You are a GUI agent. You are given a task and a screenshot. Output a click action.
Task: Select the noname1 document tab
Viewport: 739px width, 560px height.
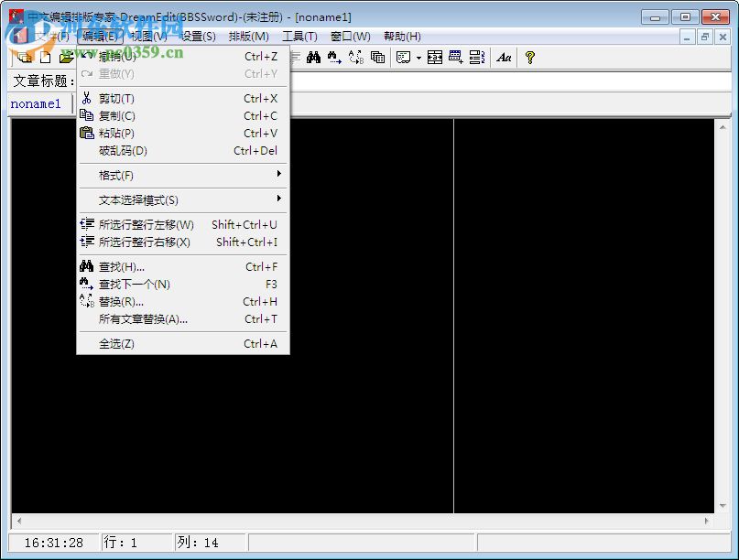pos(38,103)
